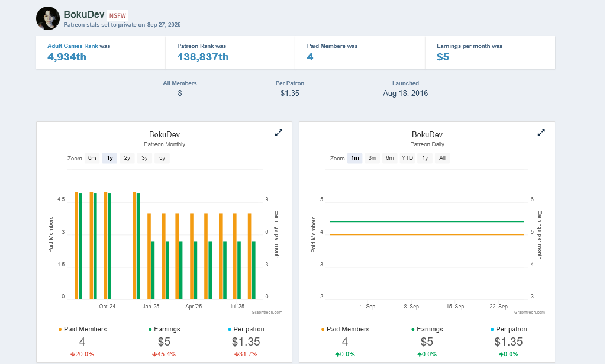Expand the Patreon Daily chart fullscreen
The width and height of the screenshot is (606, 364).
pyautogui.click(x=541, y=133)
